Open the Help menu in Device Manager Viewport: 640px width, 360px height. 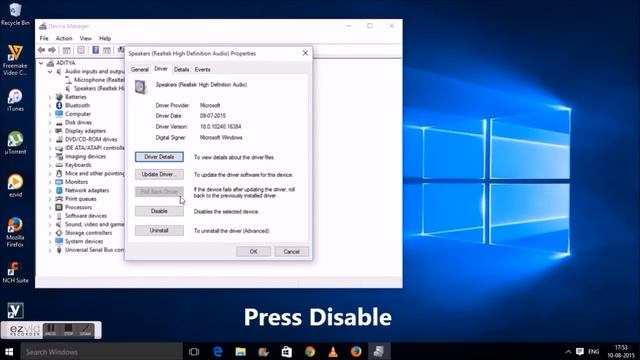pos(105,38)
